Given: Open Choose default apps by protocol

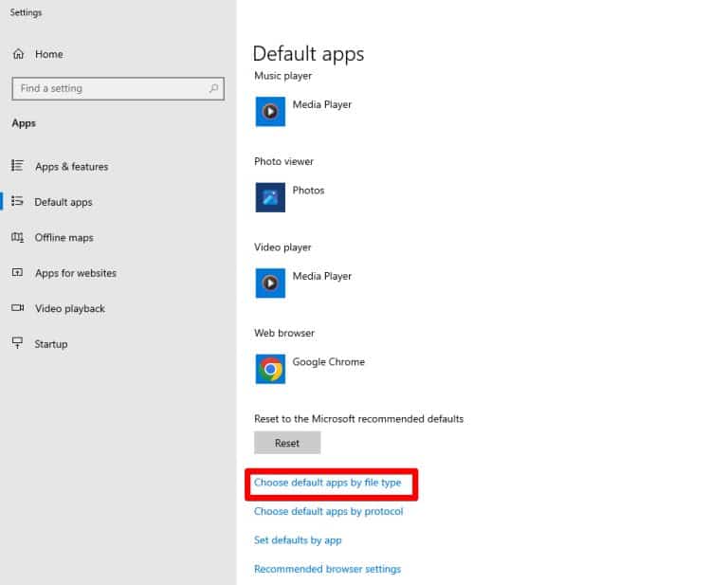Looking at the screenshot, I should (328, 511).
